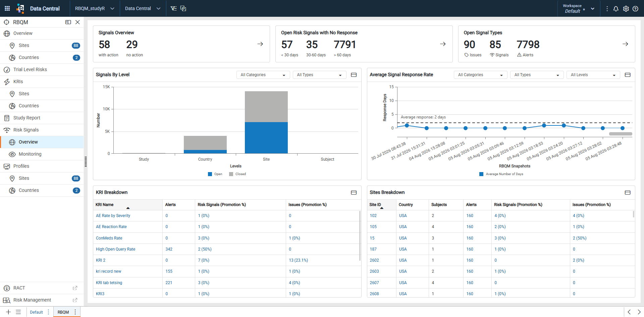The width and height of the screenshot is (644, 317).
Task: Open Open Signal Types arrow
Action: point(625,44)
